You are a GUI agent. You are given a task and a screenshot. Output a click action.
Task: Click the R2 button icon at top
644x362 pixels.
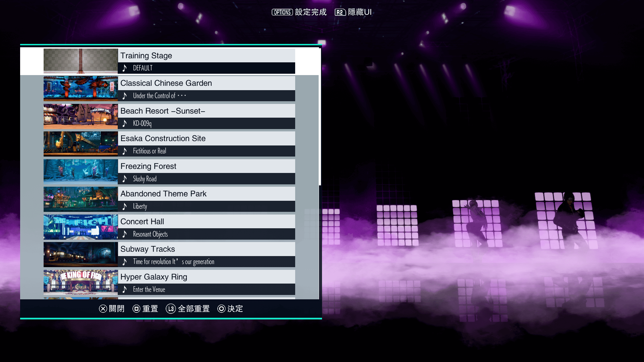pyautogui.click(x=340, y=12)
